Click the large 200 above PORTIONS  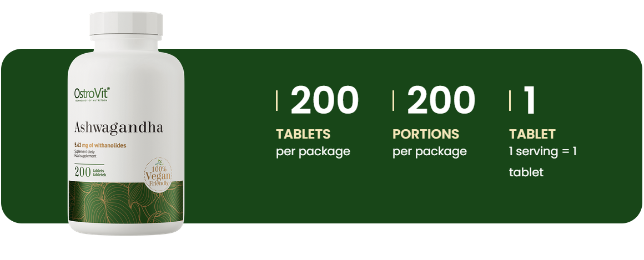[x=441, y=100]
